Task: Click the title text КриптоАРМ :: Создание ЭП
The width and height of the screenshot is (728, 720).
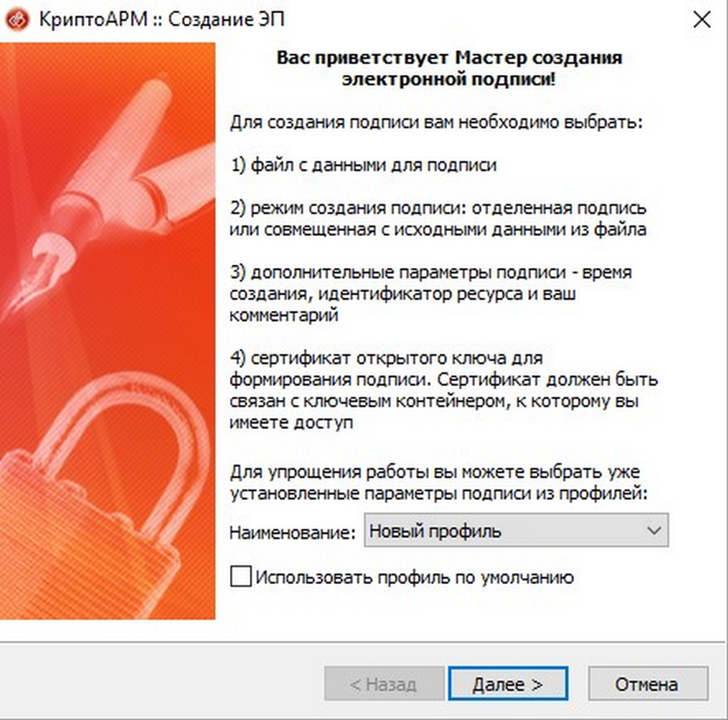Action: tap(161, 19)
